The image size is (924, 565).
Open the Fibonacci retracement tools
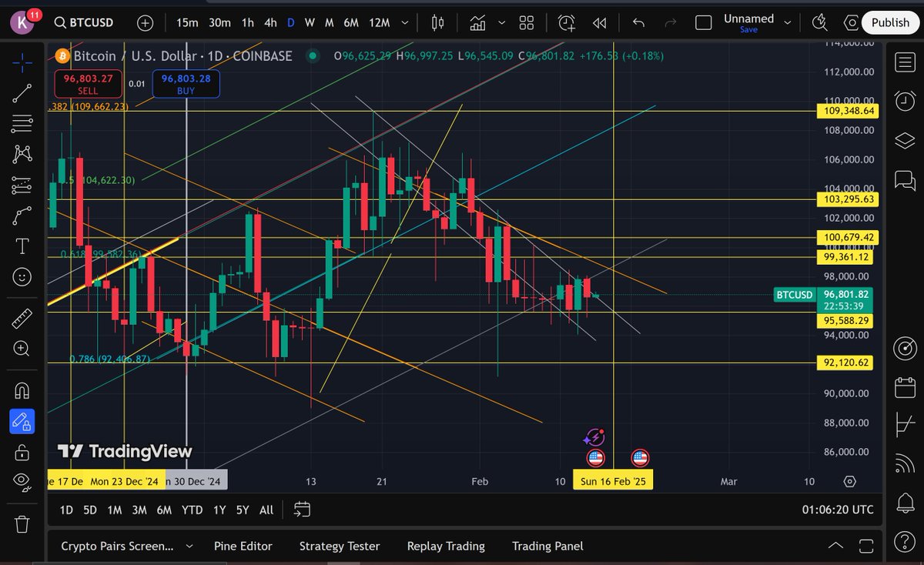point(22,124)
